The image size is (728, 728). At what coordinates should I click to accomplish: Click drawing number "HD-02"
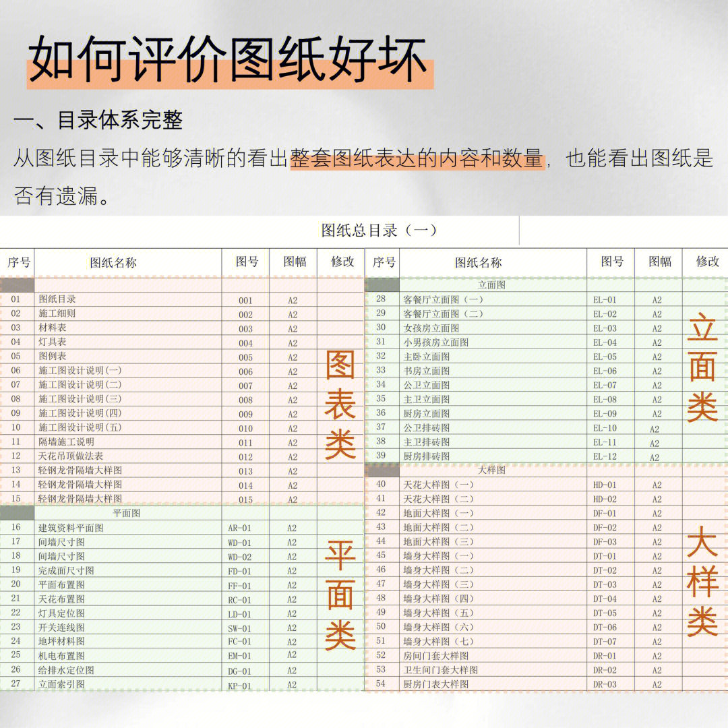tap(605, 499)
